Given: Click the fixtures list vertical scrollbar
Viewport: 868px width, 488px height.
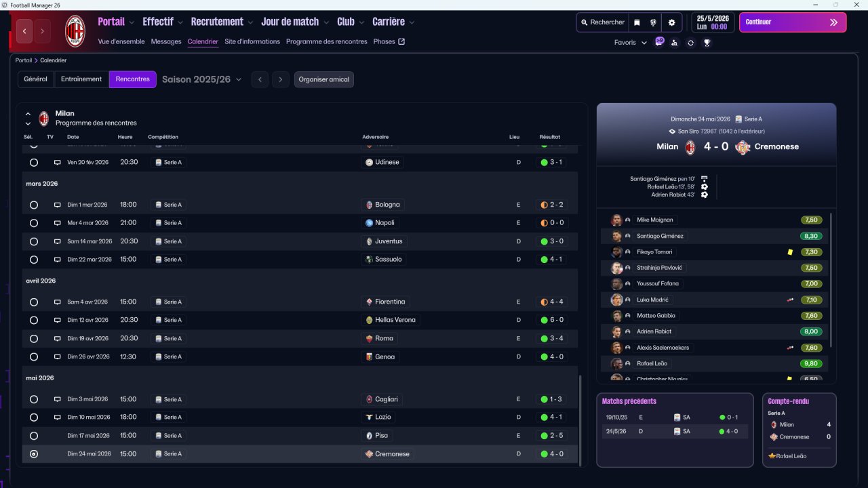Looking at the screenshot, I should [580, 420].
